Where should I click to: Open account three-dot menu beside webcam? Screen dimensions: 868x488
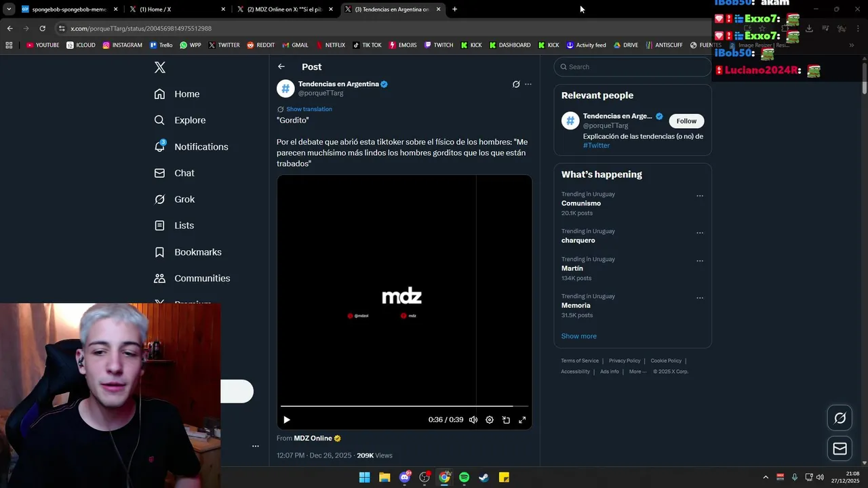256,446
